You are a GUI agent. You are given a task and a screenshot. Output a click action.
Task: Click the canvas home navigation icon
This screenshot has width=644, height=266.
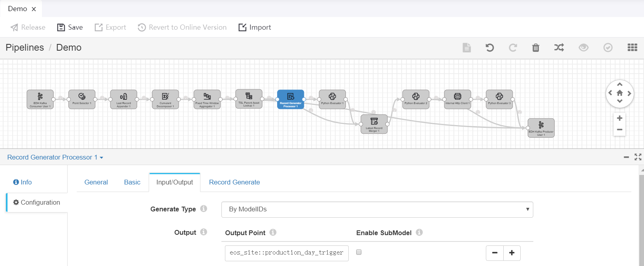tap(619, 93)
